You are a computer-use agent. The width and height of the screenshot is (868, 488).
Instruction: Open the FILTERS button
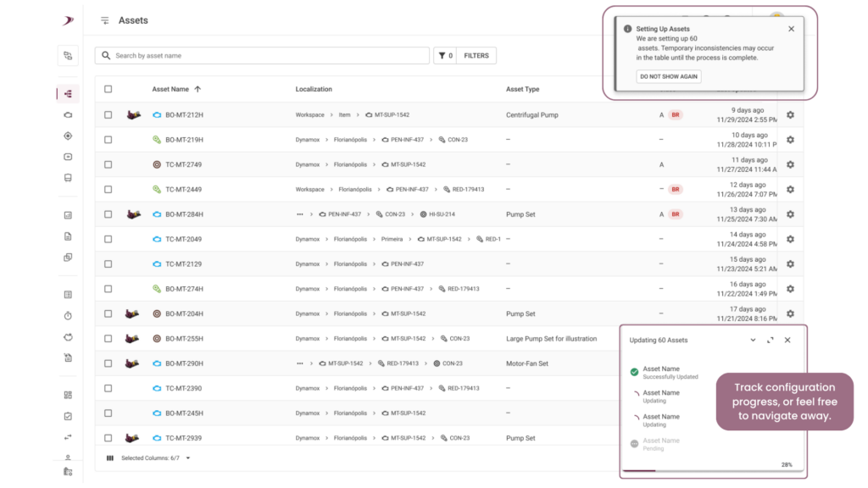pos(476,56)
